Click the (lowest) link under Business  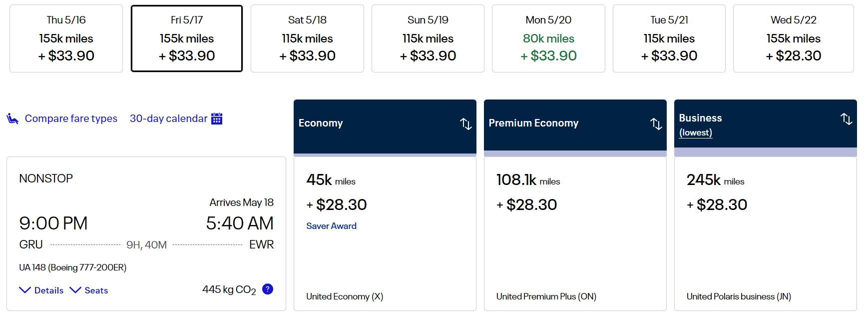[x=696, y=132]
